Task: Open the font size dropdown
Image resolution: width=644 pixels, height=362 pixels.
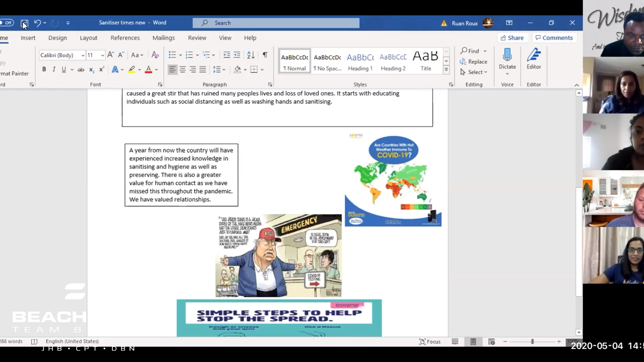Action: [x=102, y=55]
